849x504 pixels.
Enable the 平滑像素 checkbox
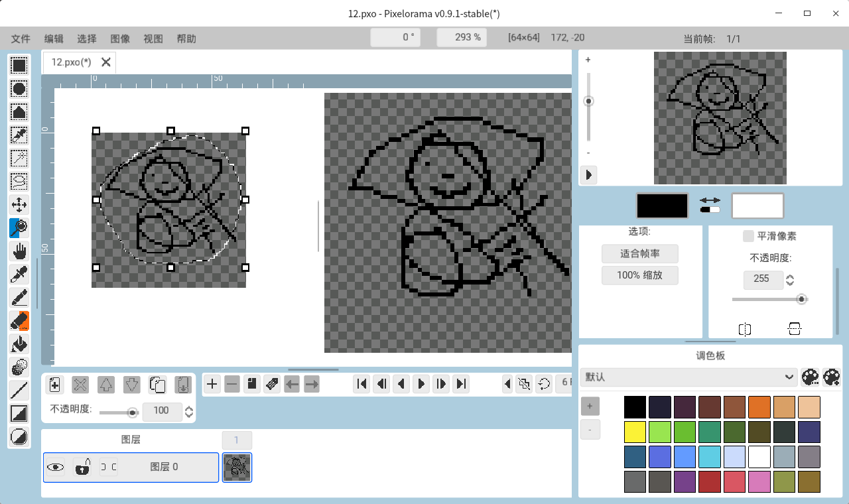tap(748, 236)
